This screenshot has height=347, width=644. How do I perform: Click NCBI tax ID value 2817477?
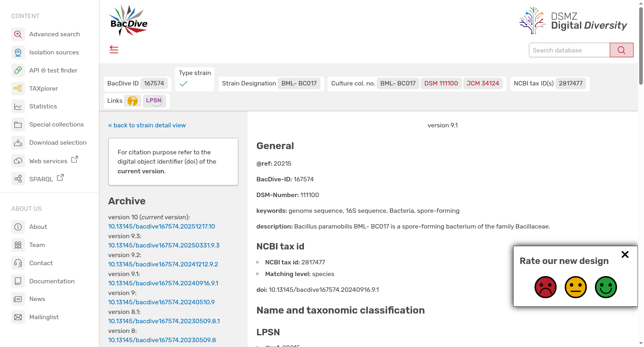(570, 83)
